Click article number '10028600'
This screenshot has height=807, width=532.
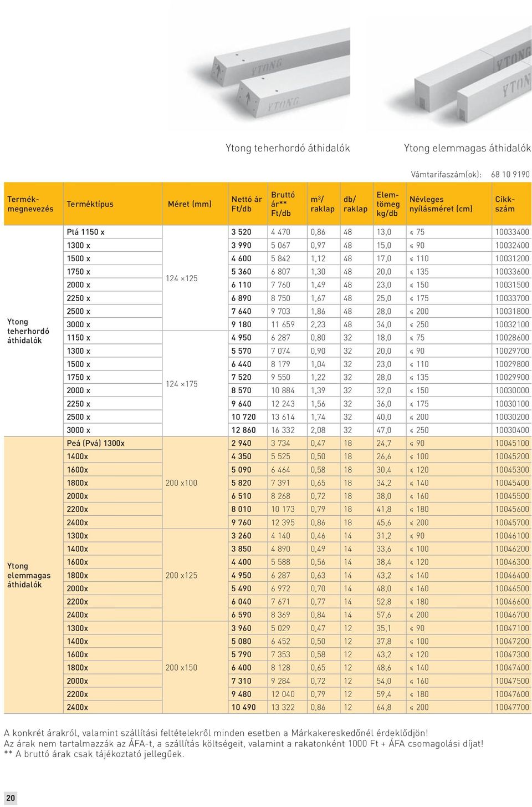pyautogui.click(x=512, y=337)
